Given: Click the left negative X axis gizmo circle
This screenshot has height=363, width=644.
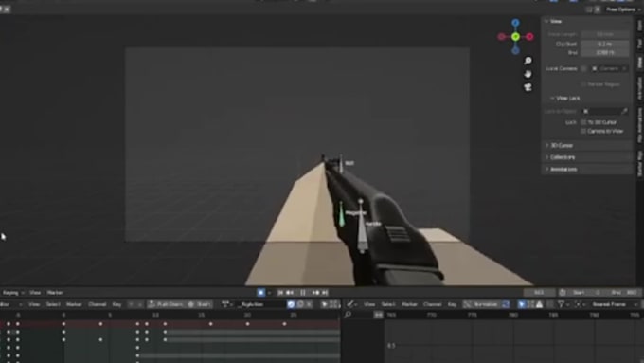Looking at the screenshot, I should coord(502,37).
